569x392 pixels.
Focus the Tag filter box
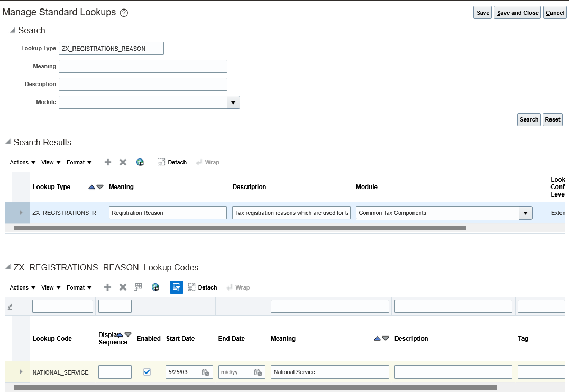click(x=541, y=306)
